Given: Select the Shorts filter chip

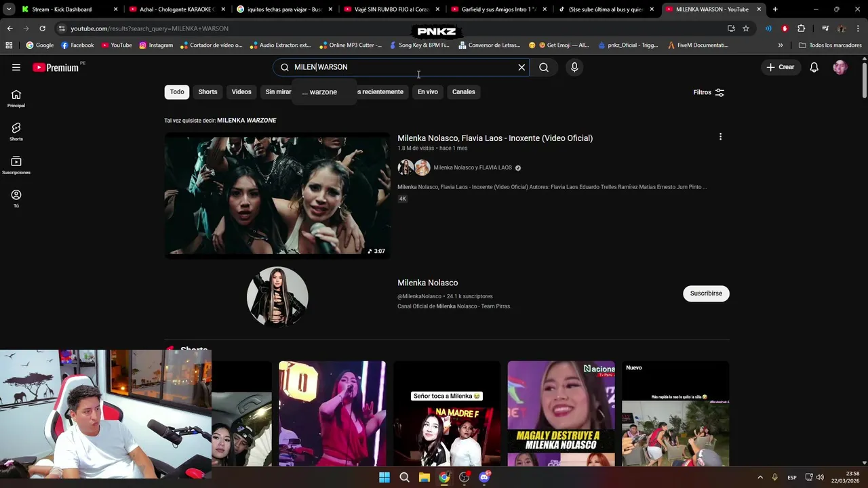Looking at the screenshot, I should click(208, 92).
